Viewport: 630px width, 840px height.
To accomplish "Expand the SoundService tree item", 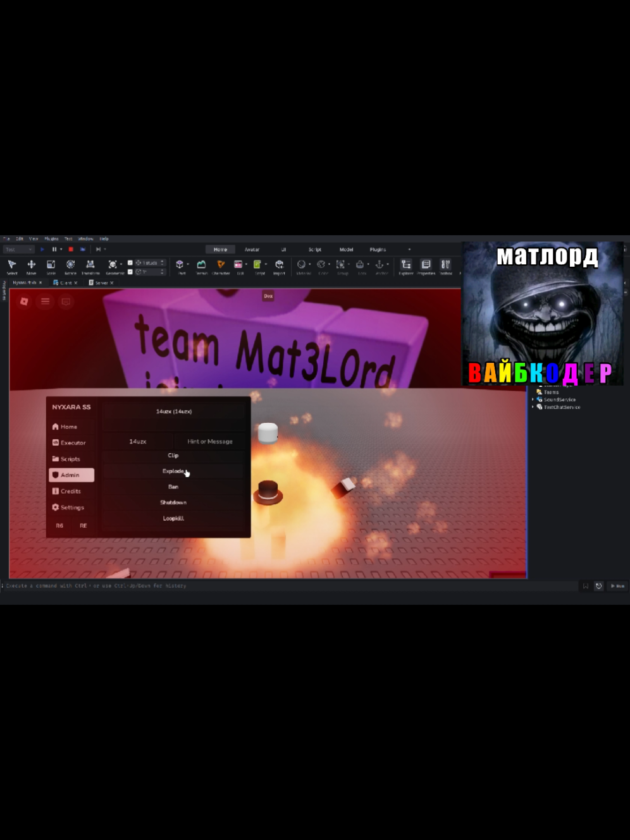I will point(533,399).
